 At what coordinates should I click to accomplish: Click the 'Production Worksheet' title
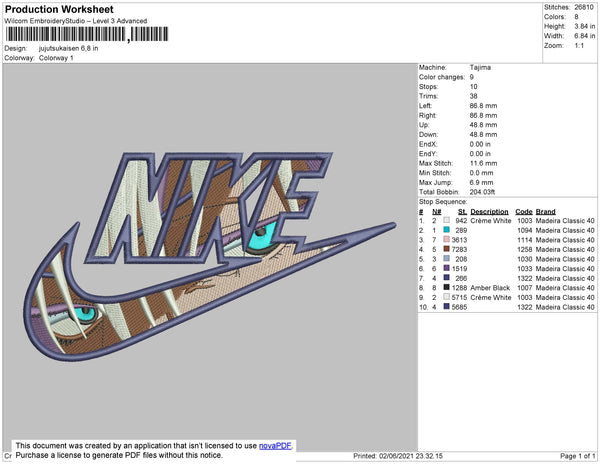point(59,10)
